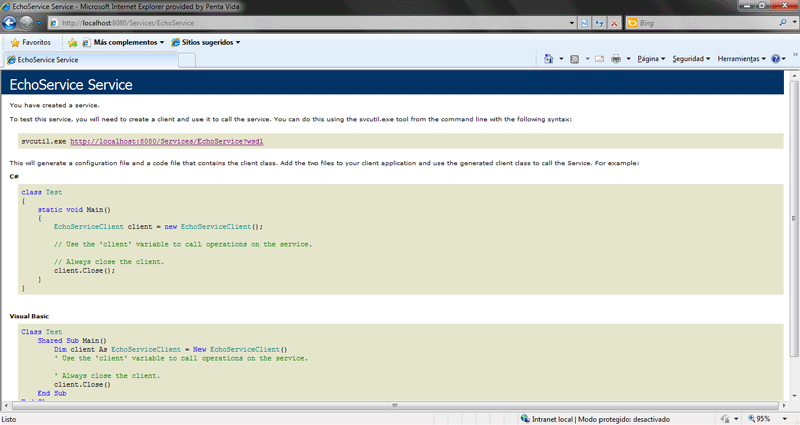
Task: Click the Stop loading icon
Action: pyautogui.click(x=614, y=22)
